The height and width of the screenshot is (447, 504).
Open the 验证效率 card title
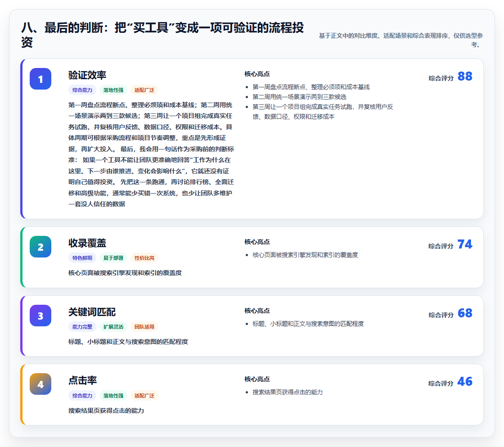click(87, 75)
